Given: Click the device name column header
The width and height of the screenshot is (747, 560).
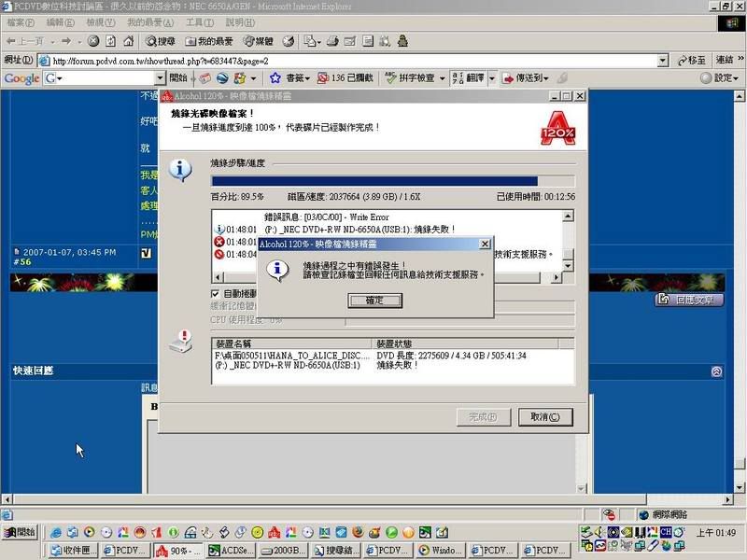Looking at the screenshot, I should coord(291,343).
